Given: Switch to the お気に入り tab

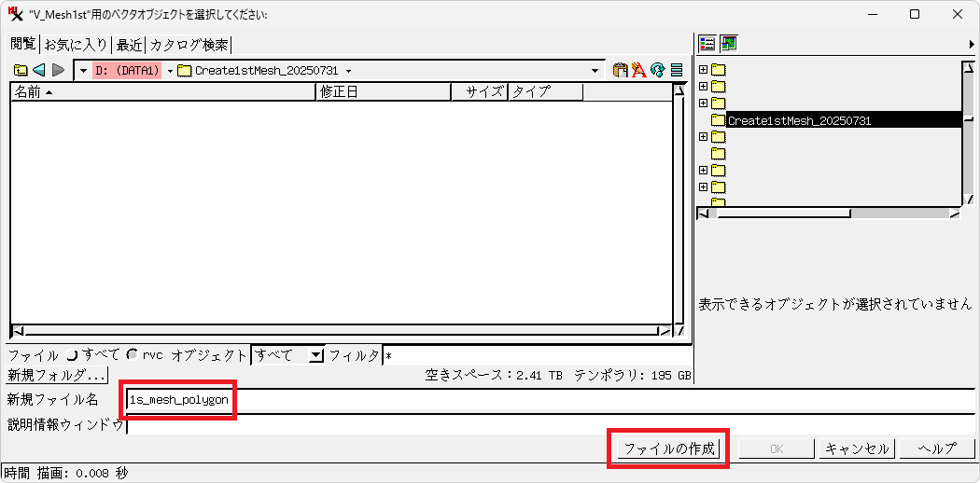Looking at the screenshot, I should (x=76, y=45).
